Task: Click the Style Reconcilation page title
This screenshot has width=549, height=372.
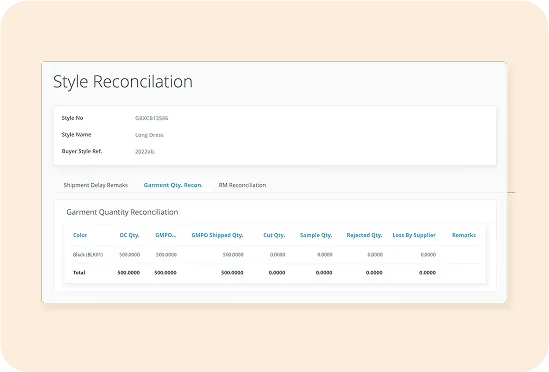Action: click(x=123, y=82)
